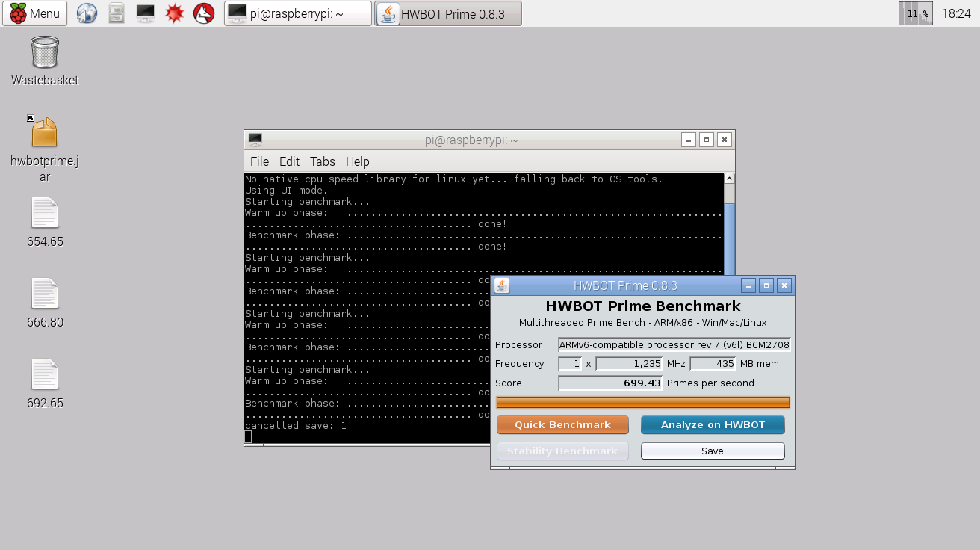Viewport: 980px width, 550px height.
Task: Start the Quick Benchmark
Action: [x=563, y=425]
